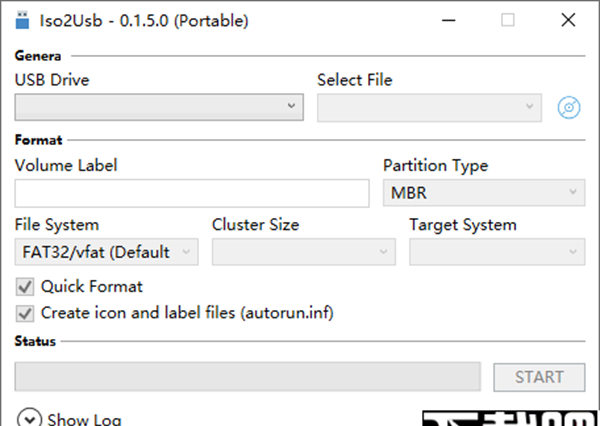Screen dimensions: 600x426
Task: Click the START button
Action: pos(539,377)
